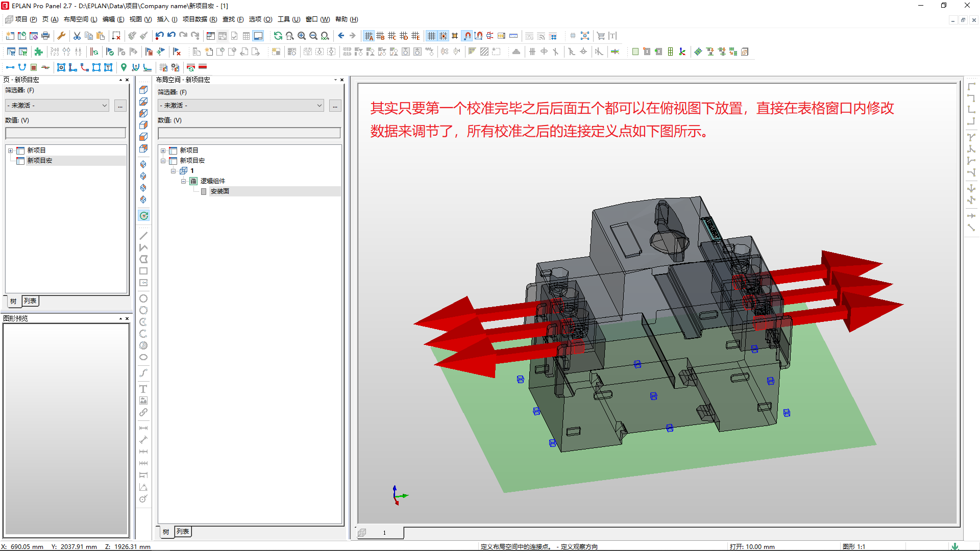This screenshot has width=980, height=551.
Task: Undo the last action
Action: 159,36
